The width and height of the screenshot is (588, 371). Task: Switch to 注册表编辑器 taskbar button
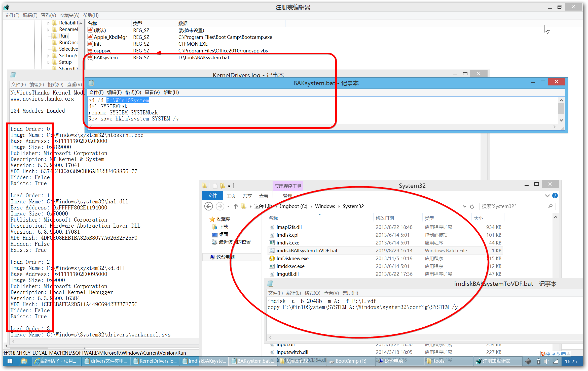(497, 361)
